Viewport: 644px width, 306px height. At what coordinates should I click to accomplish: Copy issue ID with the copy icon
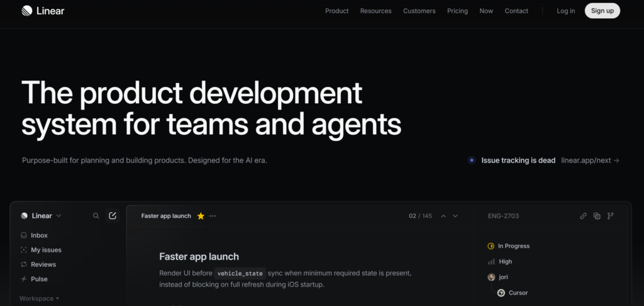point(597,216)
